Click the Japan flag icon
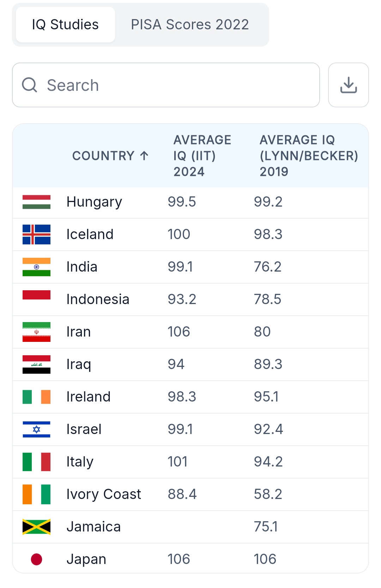This screenshot has height=588, width=381. coord(36,559)
